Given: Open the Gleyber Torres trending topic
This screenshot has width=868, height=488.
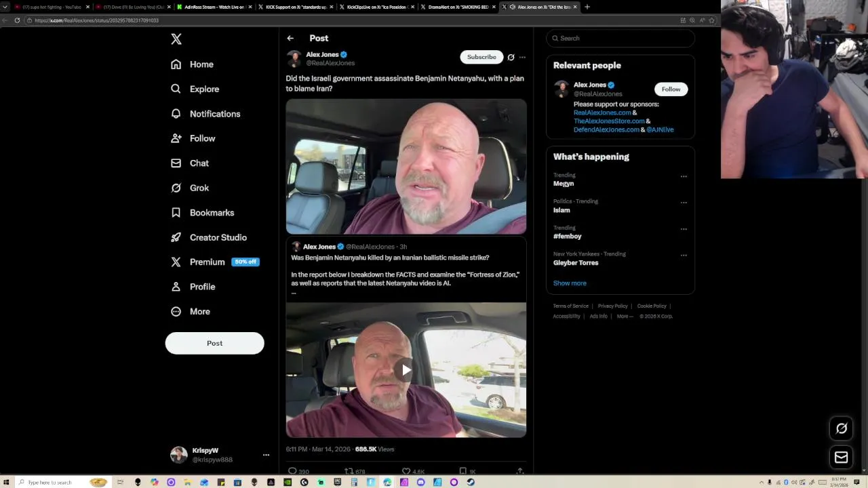Looking at the screenshot, I should 576,263.
